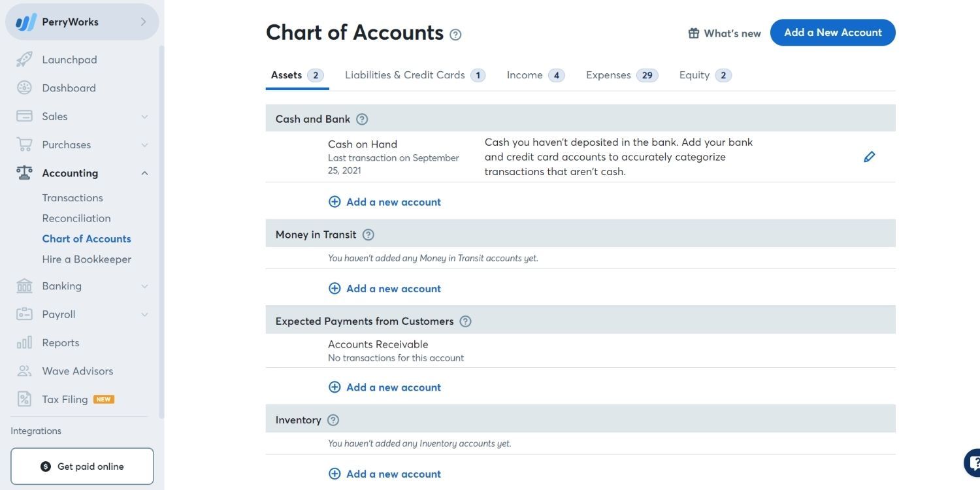Click the Get paid online button
The image size is (980, 490).
(x=82, y=465)
